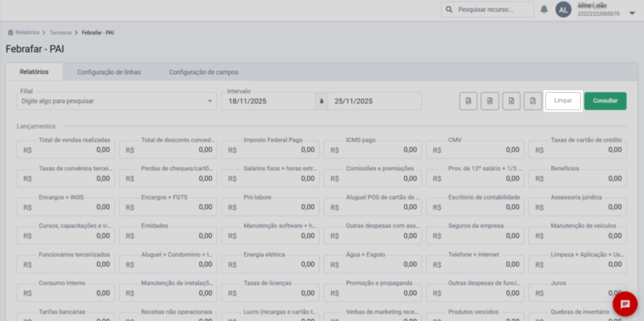Click the Total de vendas realizadas field
644x321 pixels.
[x=66, y=150]
